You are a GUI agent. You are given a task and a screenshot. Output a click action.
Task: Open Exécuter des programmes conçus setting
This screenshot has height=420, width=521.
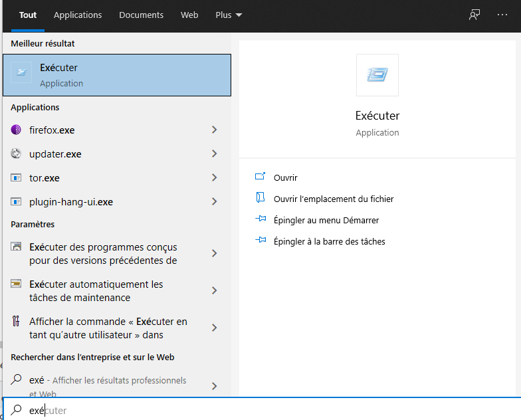pyautogui.click(x=117, y=254)
